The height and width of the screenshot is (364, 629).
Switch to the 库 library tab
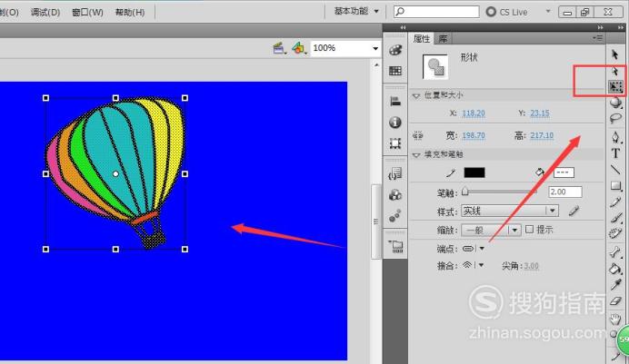[x=443, y=38]
